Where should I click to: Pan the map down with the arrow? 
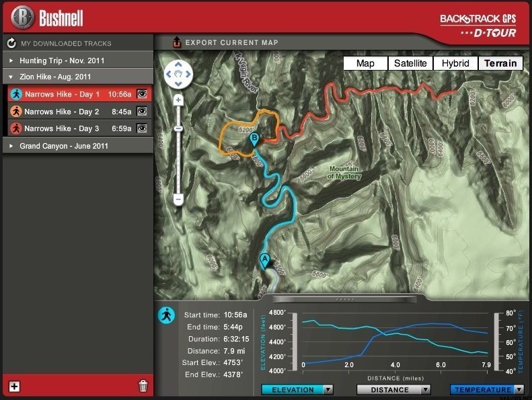[x=178, y=84]
